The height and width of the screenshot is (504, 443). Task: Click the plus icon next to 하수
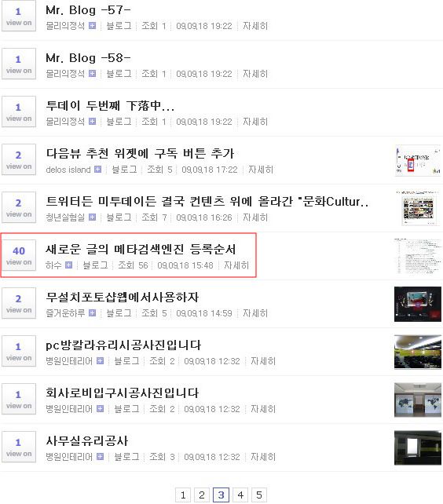point(68,265)
